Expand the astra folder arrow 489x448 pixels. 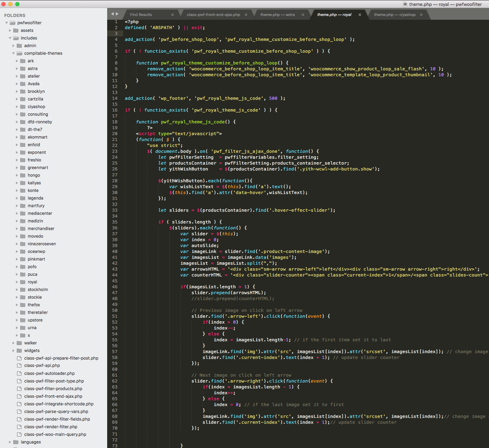pos(17,69)
